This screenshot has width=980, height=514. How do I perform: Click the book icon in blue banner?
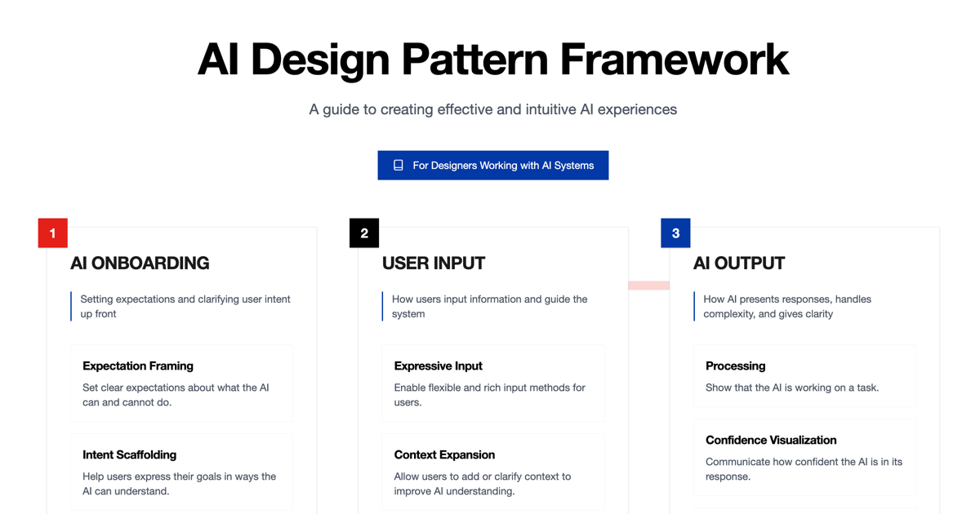point(399,165)
